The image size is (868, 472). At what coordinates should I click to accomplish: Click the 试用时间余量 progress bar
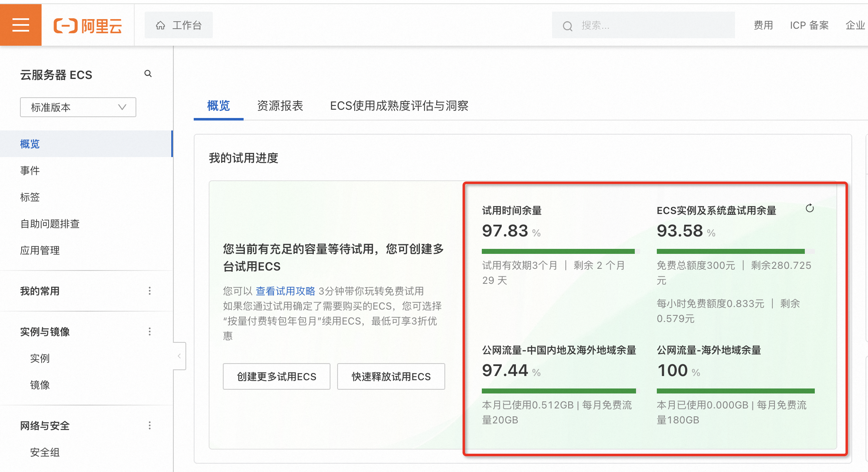click(x=561, y=251)
